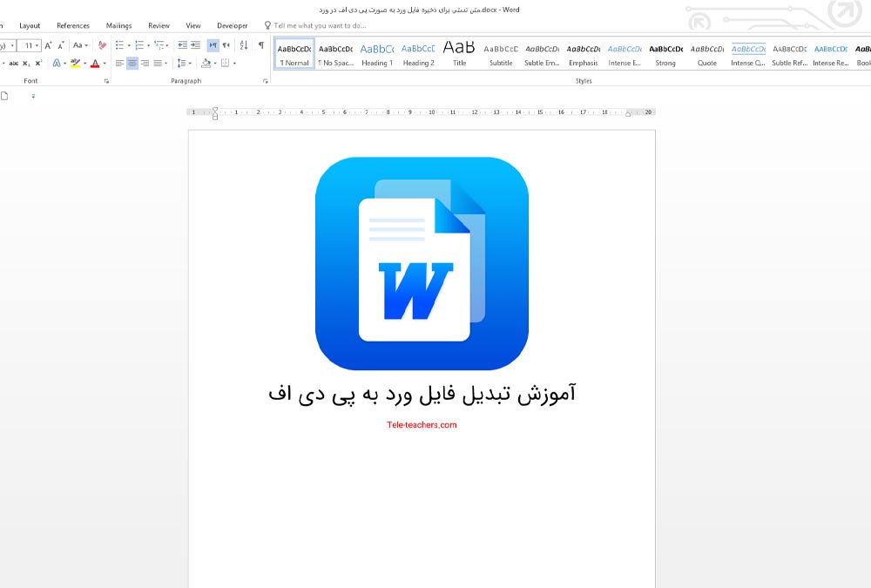
Task: Apply red font color
Action: [95, 64]
